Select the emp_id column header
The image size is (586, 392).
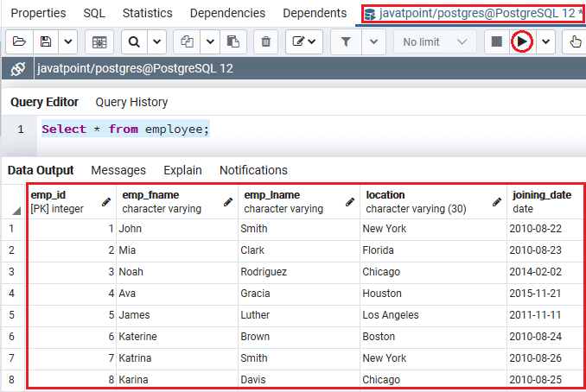(x=72, y=201)
